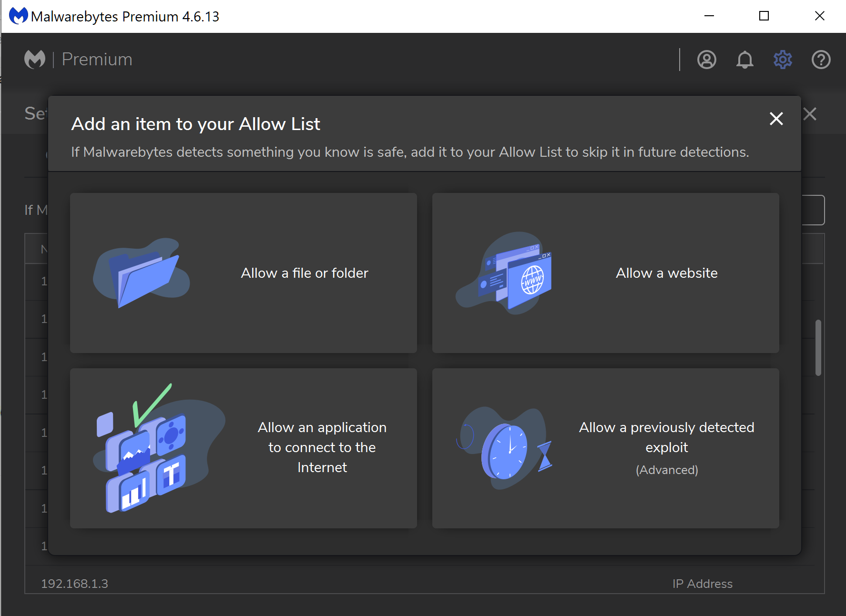Open the account profile icon
Viewport: 846px width, 616px height.
(x=706, y=60)
